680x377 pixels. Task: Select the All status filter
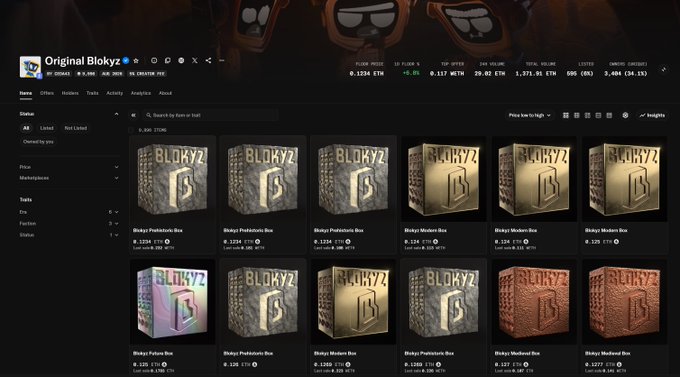pyautogui.click(x=26, y=128)
